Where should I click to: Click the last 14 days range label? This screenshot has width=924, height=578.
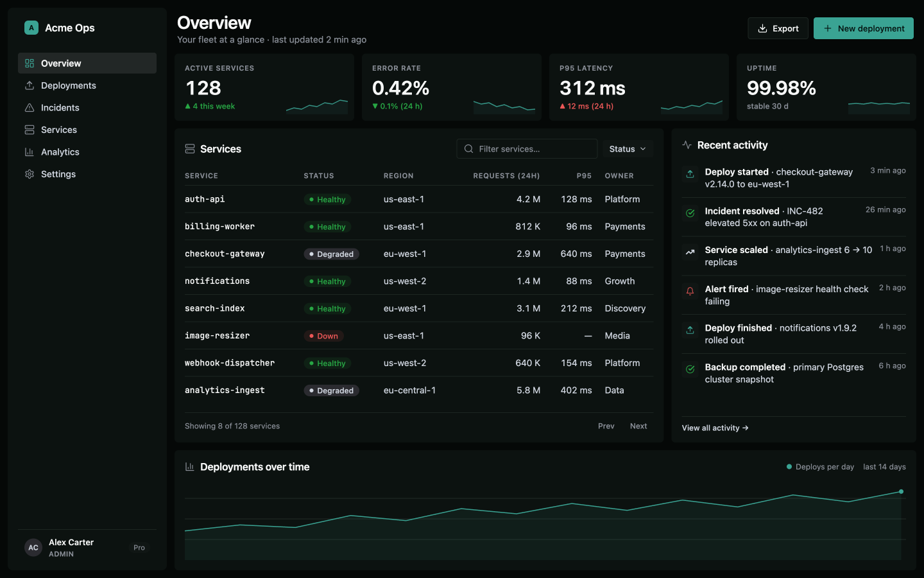tap(884, 467)
